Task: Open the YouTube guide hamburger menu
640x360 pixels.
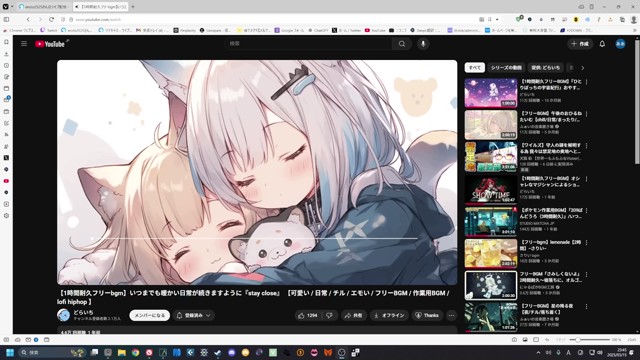Action: 24,44
